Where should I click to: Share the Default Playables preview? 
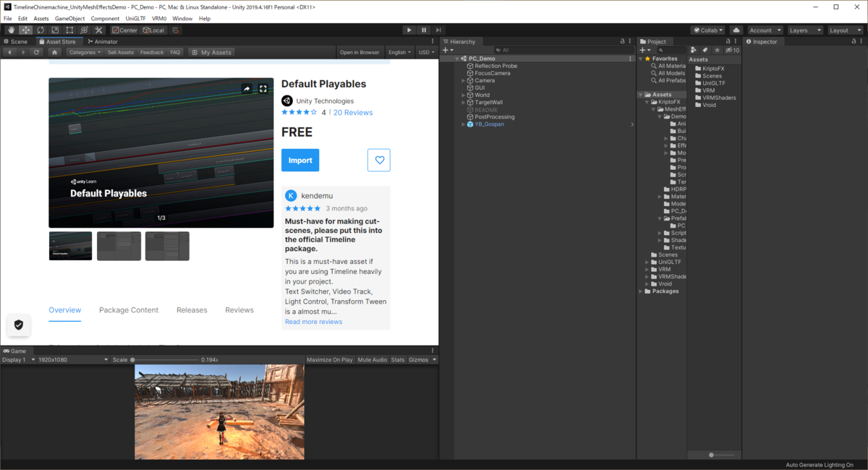(x=247, y=88)
